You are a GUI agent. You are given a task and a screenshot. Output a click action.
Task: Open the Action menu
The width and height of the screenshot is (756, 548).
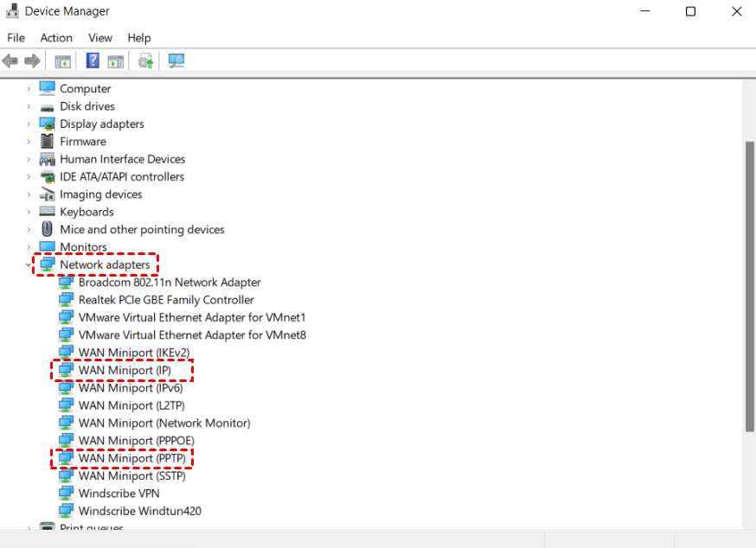(x=56, y=37)
